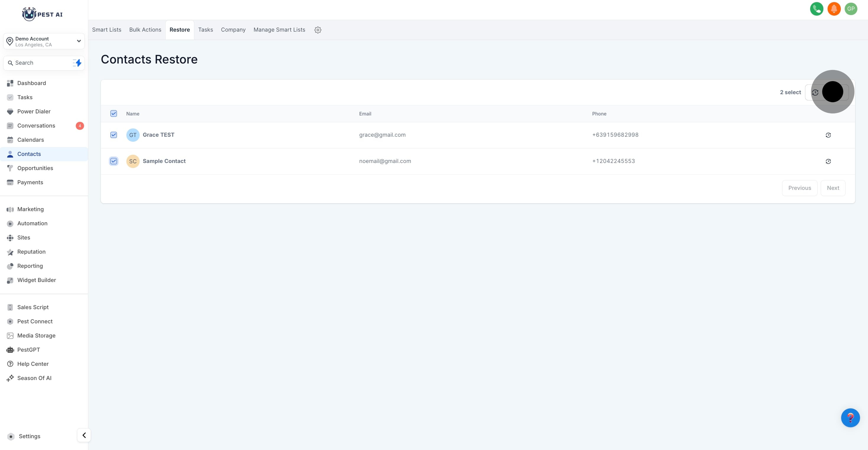Open the Manage Smart Lists tab
Viewport: 868px width, 450px height.
coord(279,30)
